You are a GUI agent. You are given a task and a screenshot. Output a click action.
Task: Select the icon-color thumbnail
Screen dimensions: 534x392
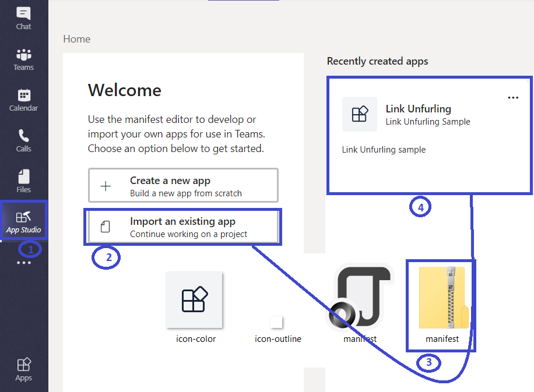[x=195, y=300]
